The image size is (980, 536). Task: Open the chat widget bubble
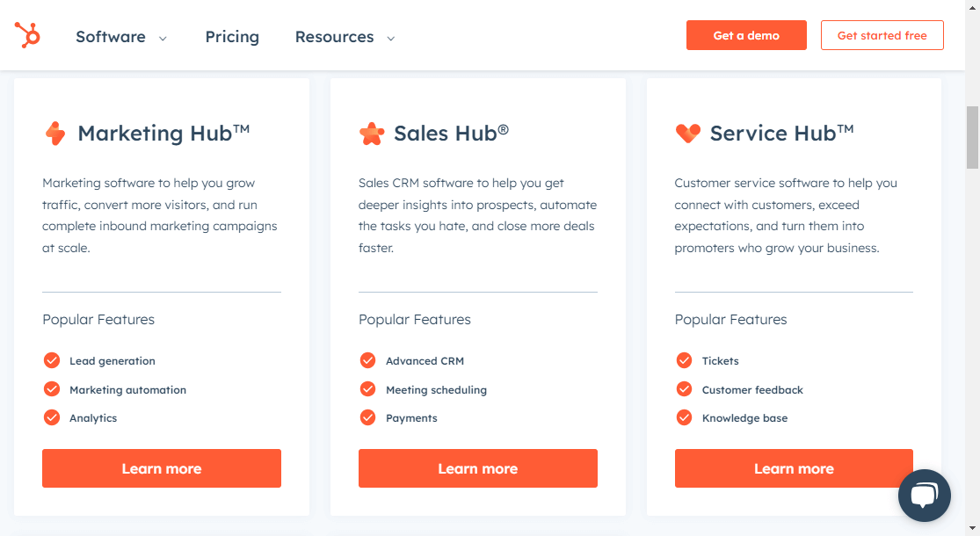(925, 496)
